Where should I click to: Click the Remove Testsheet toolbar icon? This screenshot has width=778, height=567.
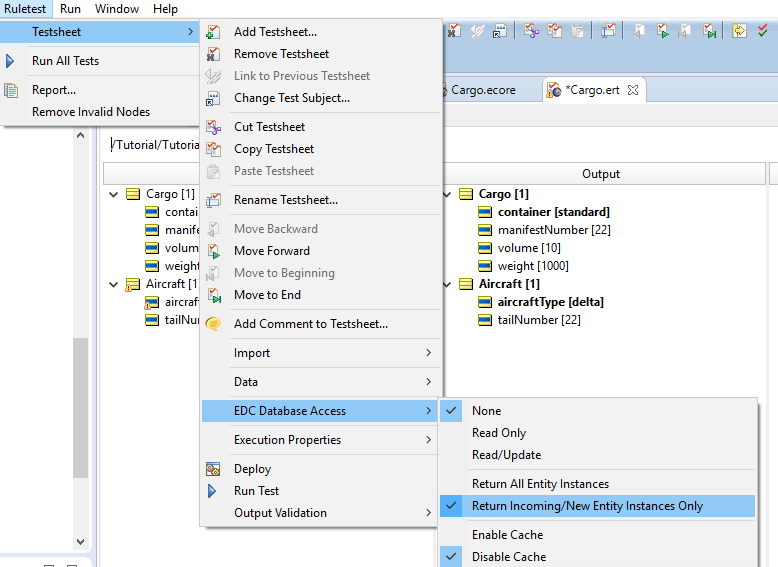point(454,31)
